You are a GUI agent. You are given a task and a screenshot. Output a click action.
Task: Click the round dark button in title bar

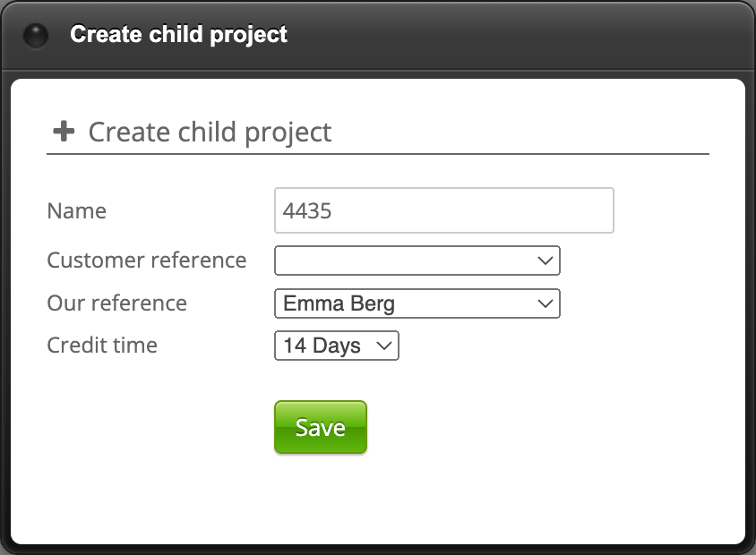[x=35, y=36]
